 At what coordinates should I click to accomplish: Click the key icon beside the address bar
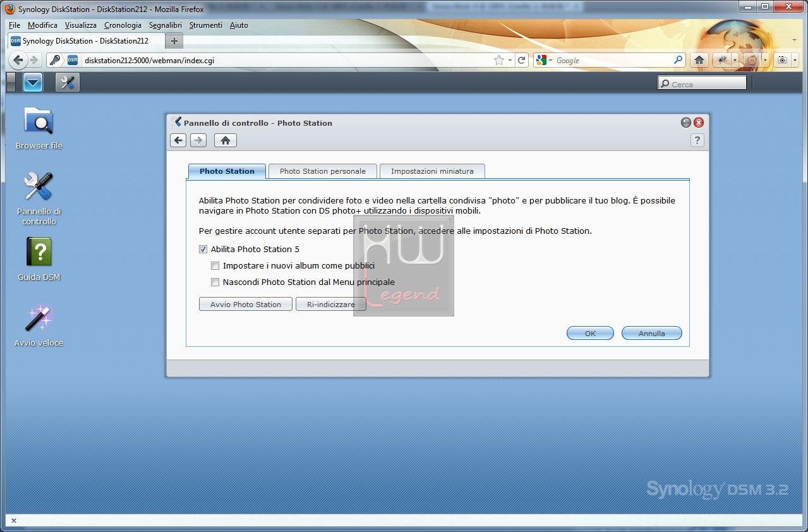tap(56, 60)
